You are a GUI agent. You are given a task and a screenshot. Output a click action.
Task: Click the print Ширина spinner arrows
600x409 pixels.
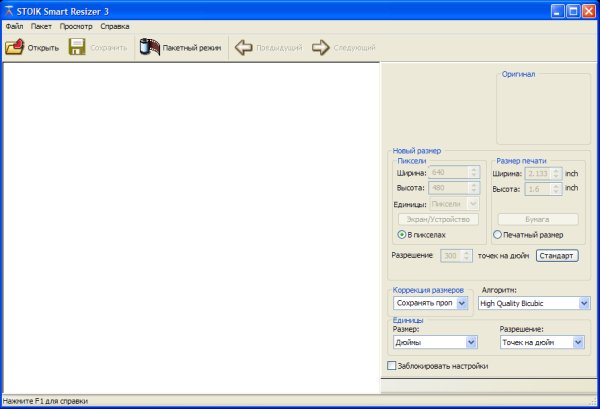coord(556,174)
